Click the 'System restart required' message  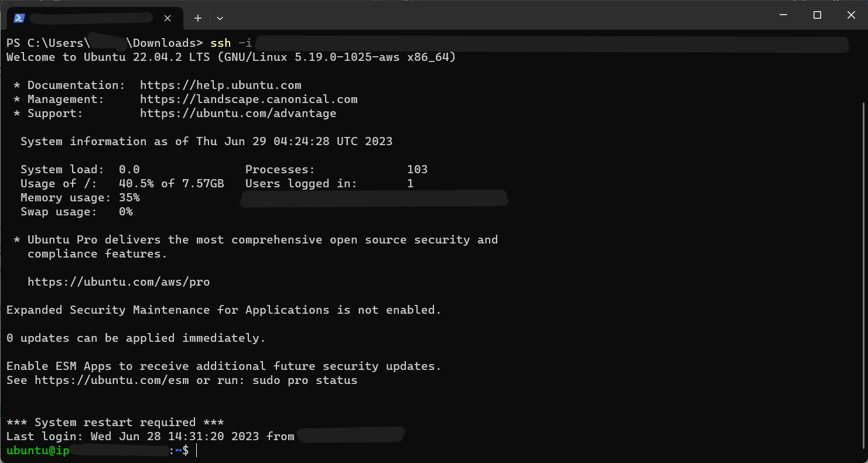[x=115, y=423]
